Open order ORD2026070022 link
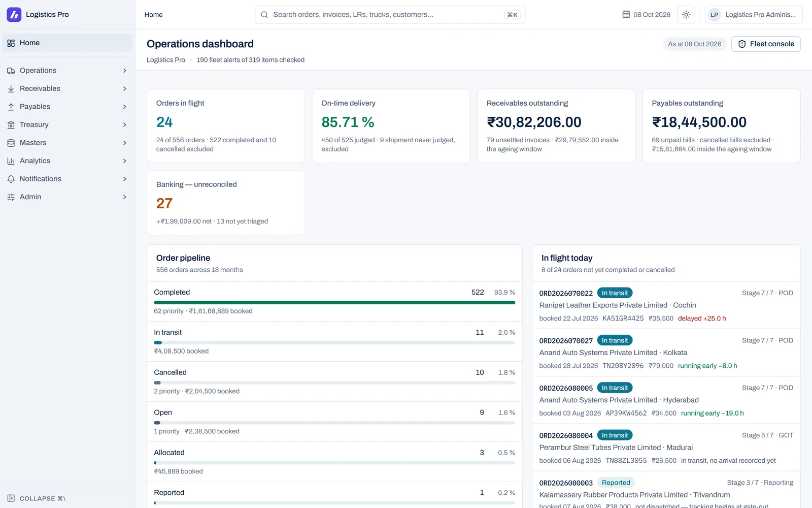The image size is (812, 508). tap(566, 293)
